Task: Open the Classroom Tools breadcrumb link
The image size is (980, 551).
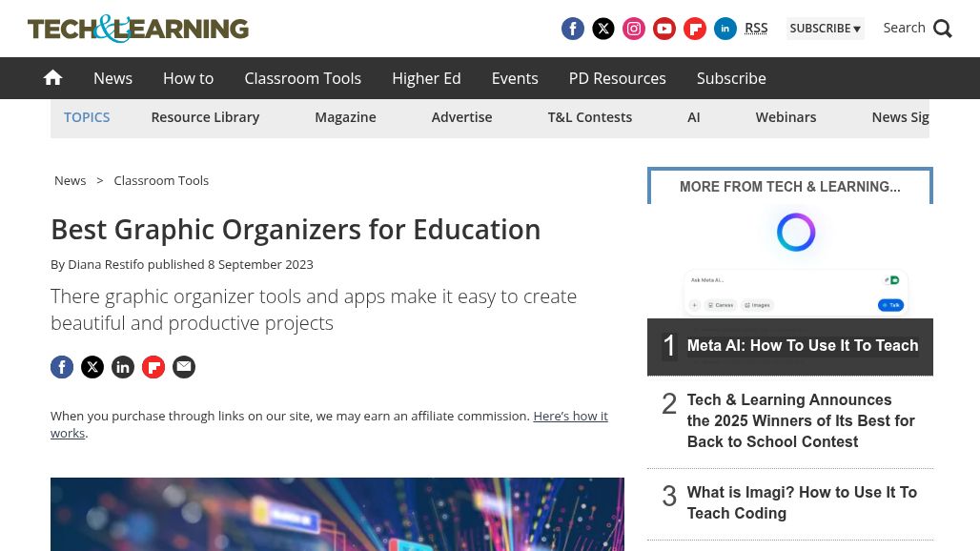Action: [161, 180]
